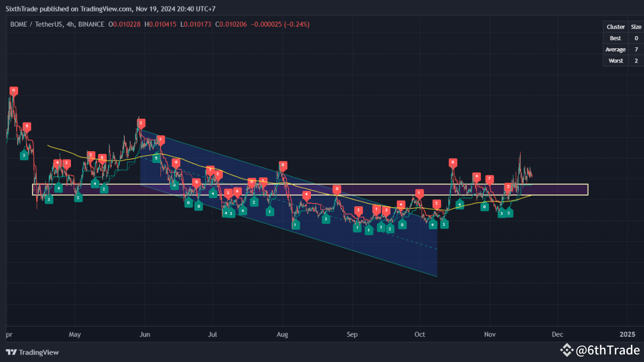Click the close price C0.010206 value
The height and width of the screenshot is (362, 644).
pos(231,24)
